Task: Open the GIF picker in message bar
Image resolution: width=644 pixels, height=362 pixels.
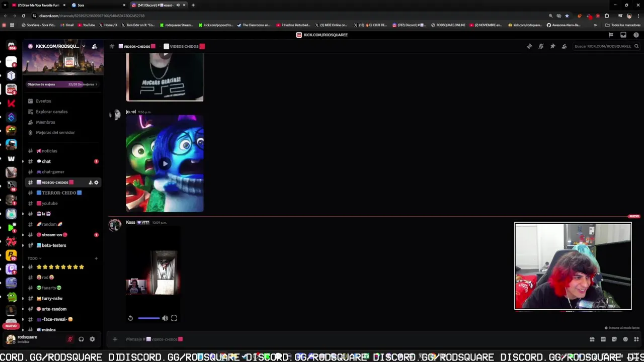Action: 603,339
